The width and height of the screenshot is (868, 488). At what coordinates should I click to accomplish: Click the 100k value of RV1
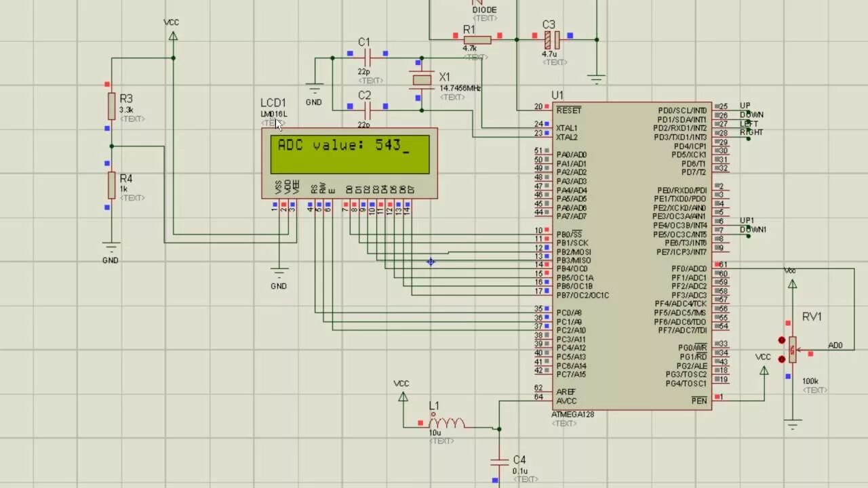810,382
